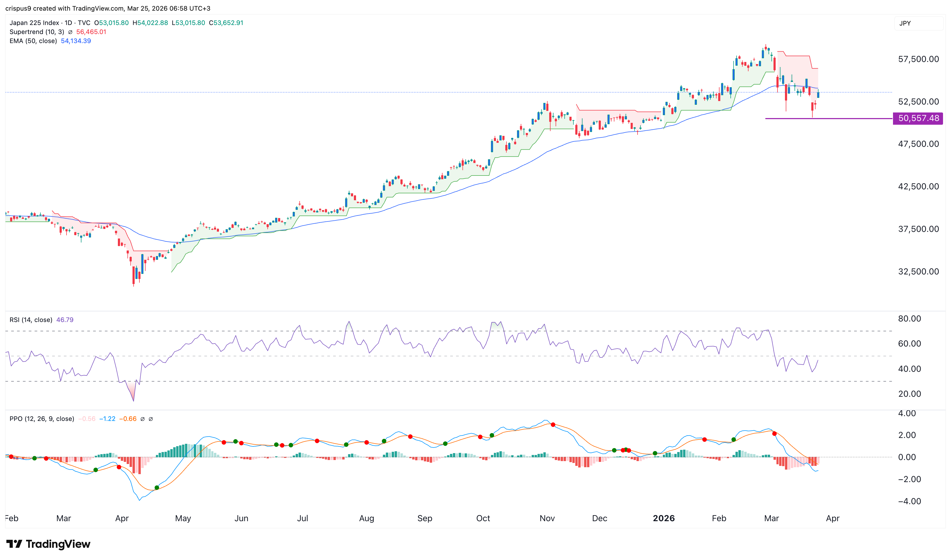The image size is (951, 560).
Task: Open the EMA (50, close) indicator legend
Action: point(33,41)
